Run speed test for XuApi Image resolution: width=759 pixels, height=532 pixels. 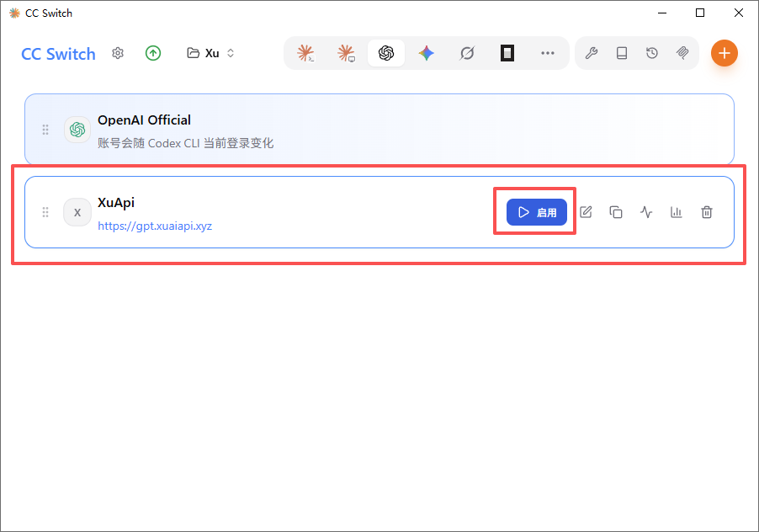(x=646, y=212)
